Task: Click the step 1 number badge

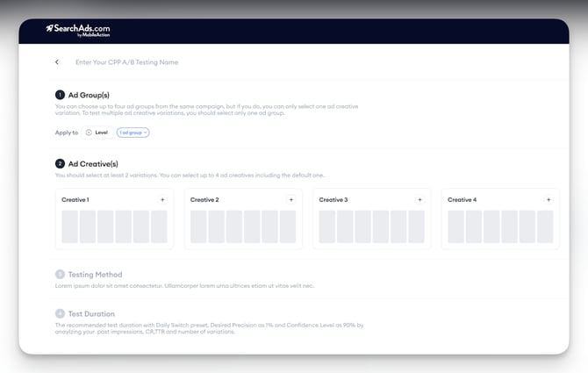Action: pyautogui.click(x=60, y=95)
